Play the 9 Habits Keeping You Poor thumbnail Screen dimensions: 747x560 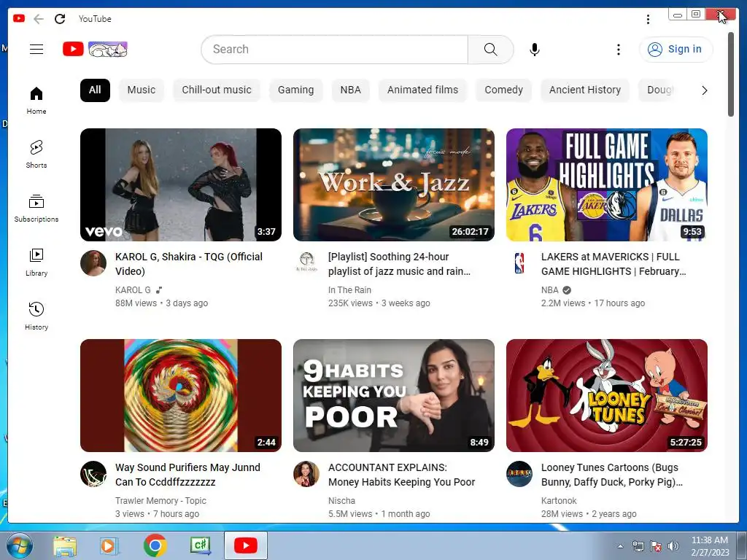[394, 396]
